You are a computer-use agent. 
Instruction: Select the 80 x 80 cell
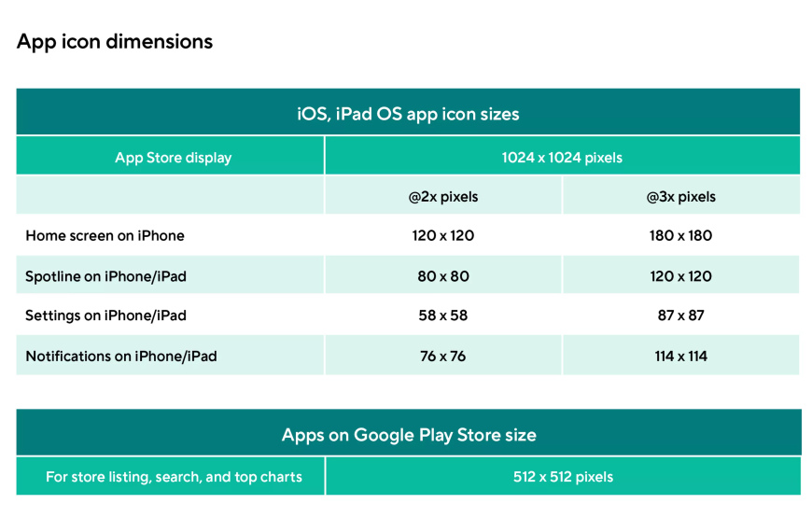[442, 276]
